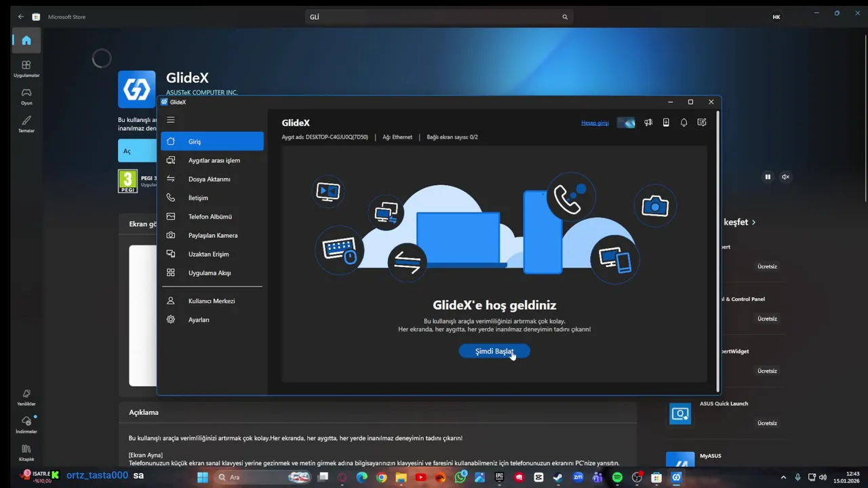Open Windows Start menu

[x=202, y=477]
